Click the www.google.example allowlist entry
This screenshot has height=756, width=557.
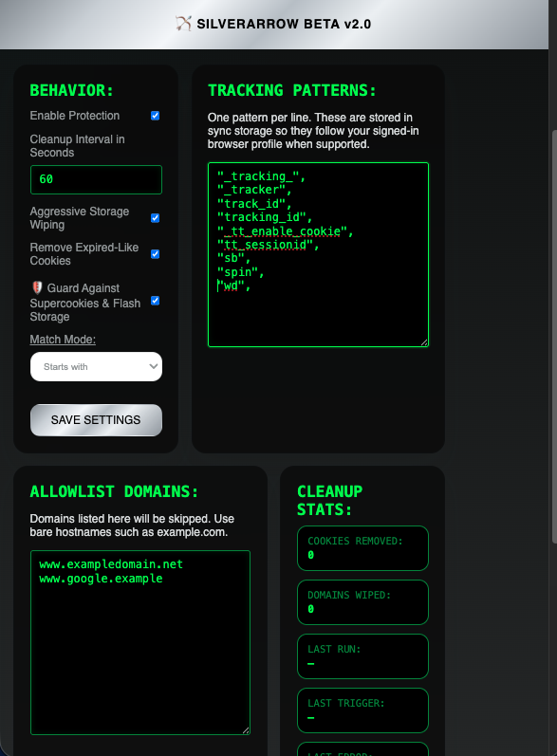pos(101,579)
